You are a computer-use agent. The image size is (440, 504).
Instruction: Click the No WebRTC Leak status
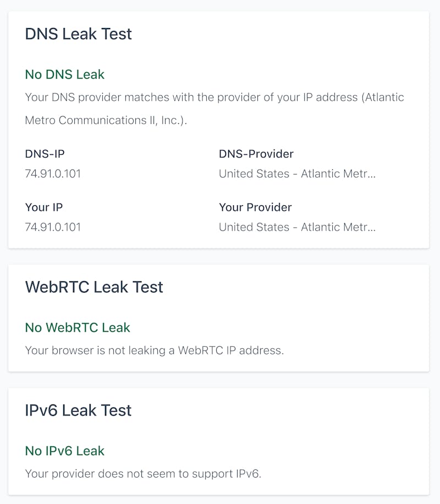tap(78, 327)
